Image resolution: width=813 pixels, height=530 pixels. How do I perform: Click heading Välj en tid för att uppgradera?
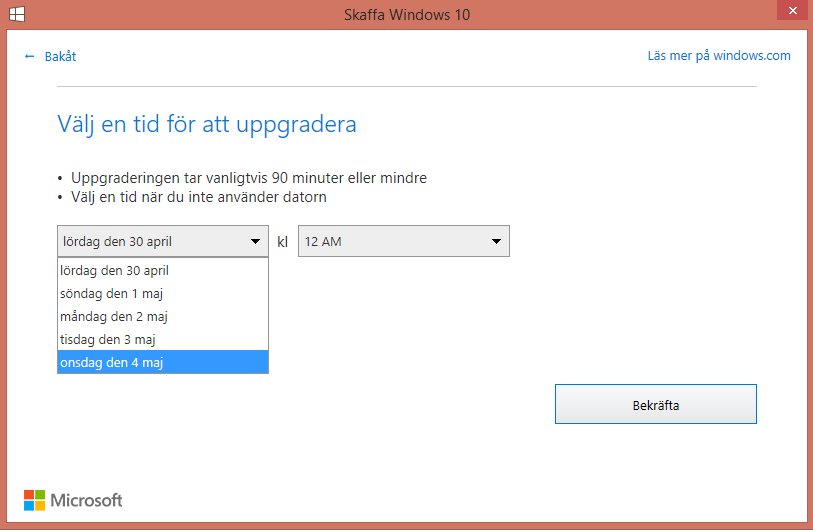[x=207, y=124]
